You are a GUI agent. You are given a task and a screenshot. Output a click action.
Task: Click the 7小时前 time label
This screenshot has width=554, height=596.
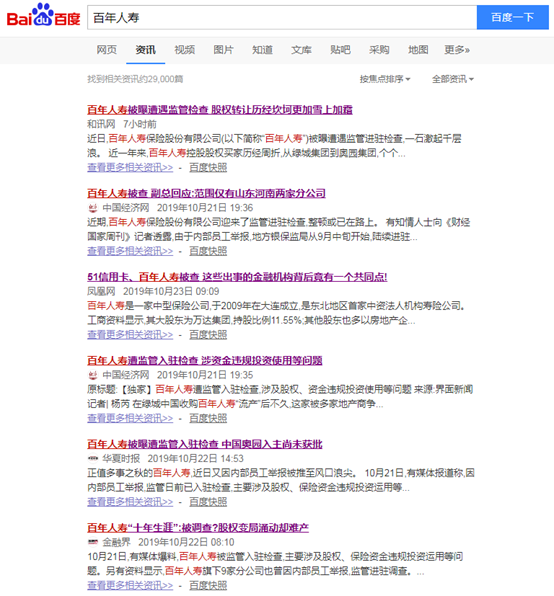[x=139, y=124]
